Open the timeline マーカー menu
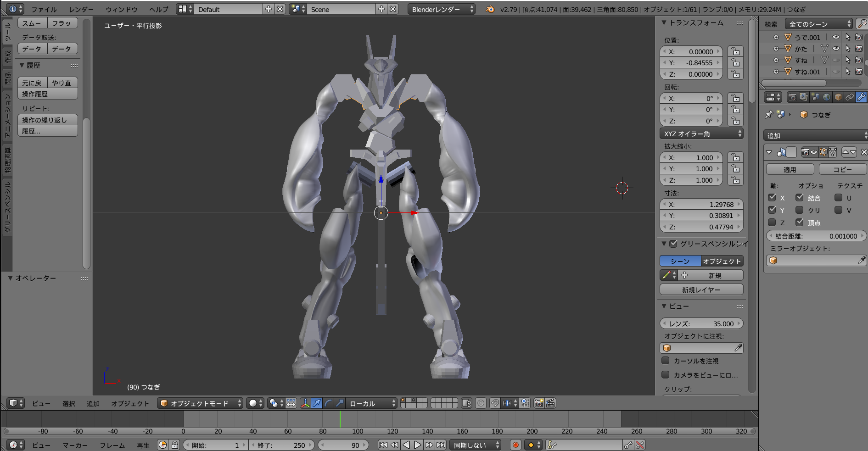The height and width of the screenshot is (451, 868). click(x=75, y=445)
